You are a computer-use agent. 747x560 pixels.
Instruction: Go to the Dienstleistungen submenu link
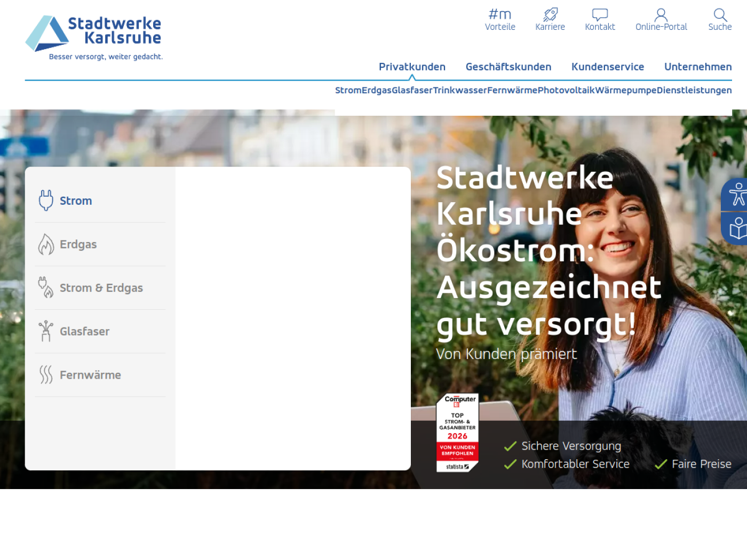coord(694,90)
